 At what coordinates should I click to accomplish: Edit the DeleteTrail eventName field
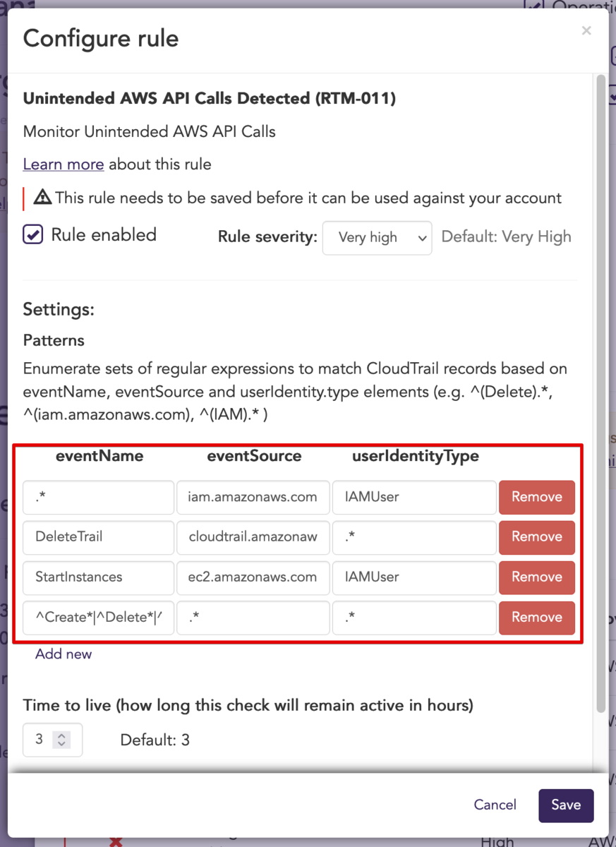pyautogui.click(x=98, y=537)
